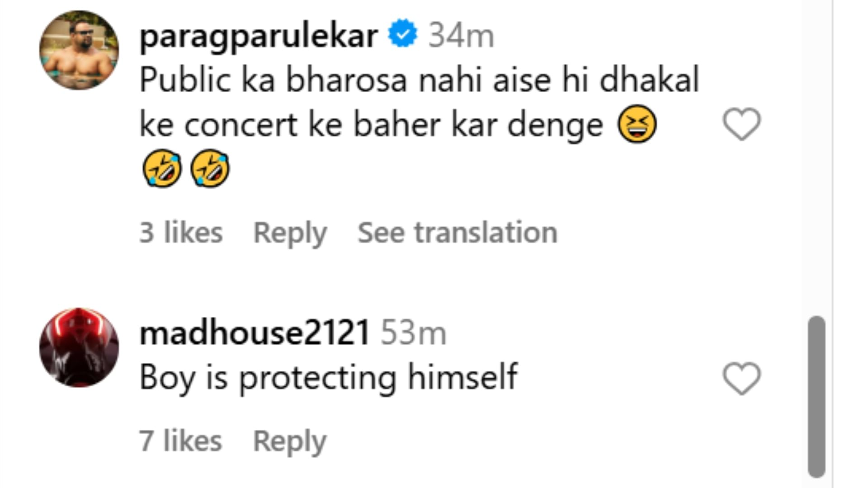See translation of the Hindi comment

point(457,232)
